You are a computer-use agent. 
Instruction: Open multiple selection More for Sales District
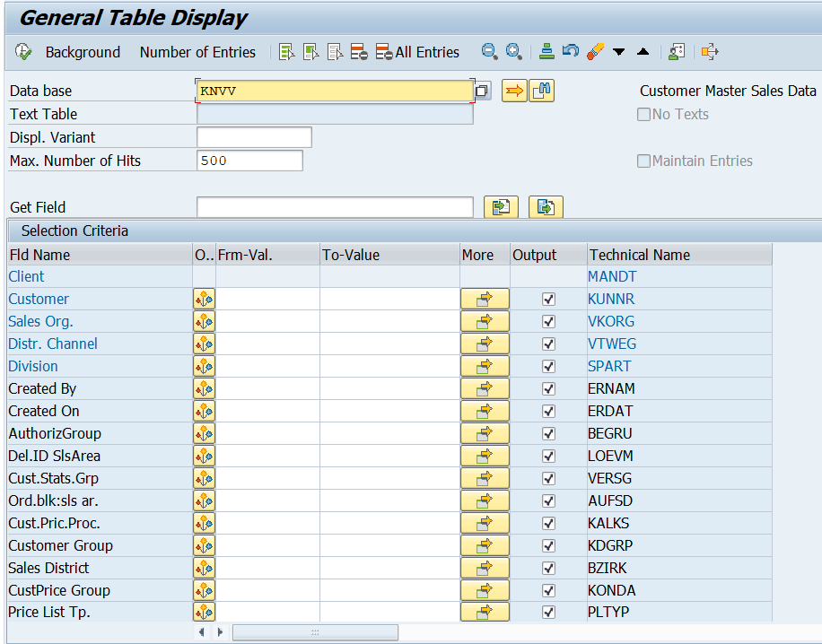point(485,569)
